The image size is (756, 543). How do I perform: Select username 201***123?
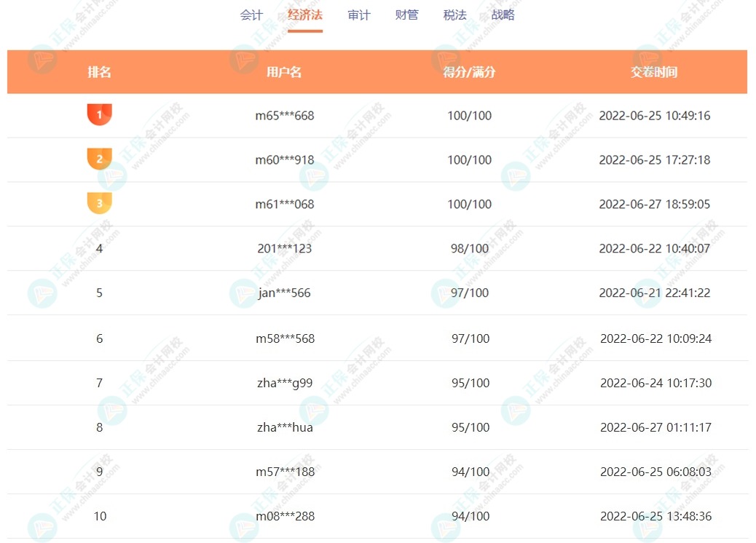(285, 249)
